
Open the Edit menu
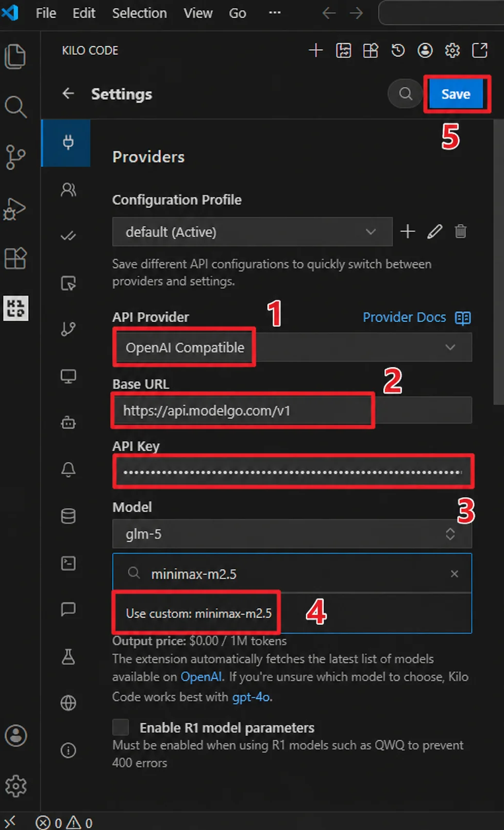pos(83,13)
